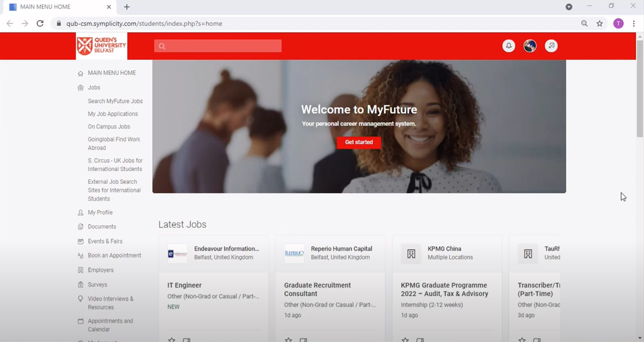644x342 pixels.
Task: Star the KPMG Graduate Programme job
Action: click(405, 339)
